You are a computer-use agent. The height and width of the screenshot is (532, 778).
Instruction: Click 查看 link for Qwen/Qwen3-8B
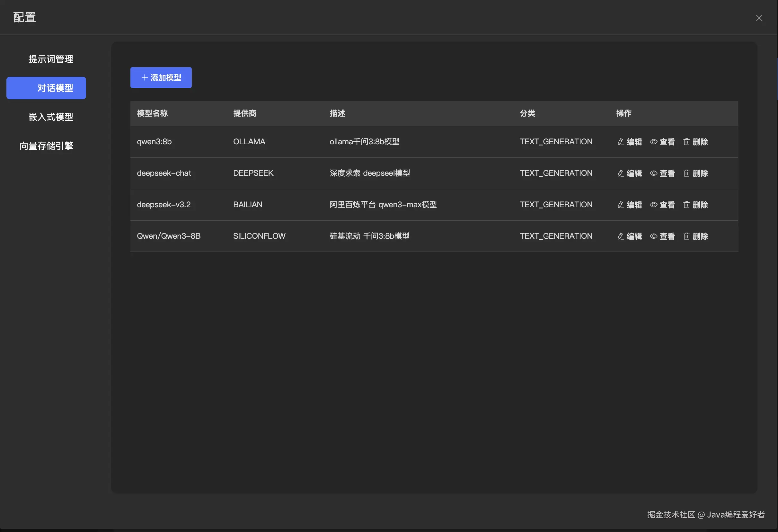(667, 236)
